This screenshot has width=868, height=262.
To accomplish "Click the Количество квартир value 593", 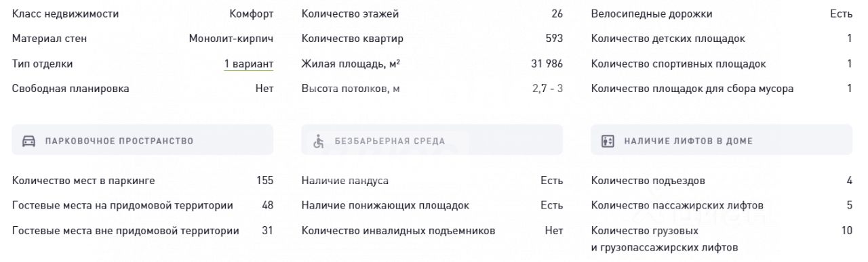I will tap(554, 39).
